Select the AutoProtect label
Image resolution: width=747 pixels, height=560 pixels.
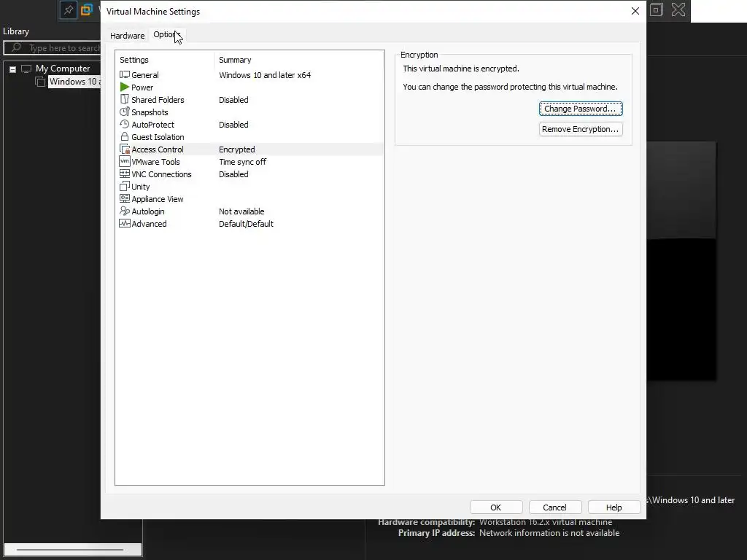pyautogui.click(x=153, y=125)
